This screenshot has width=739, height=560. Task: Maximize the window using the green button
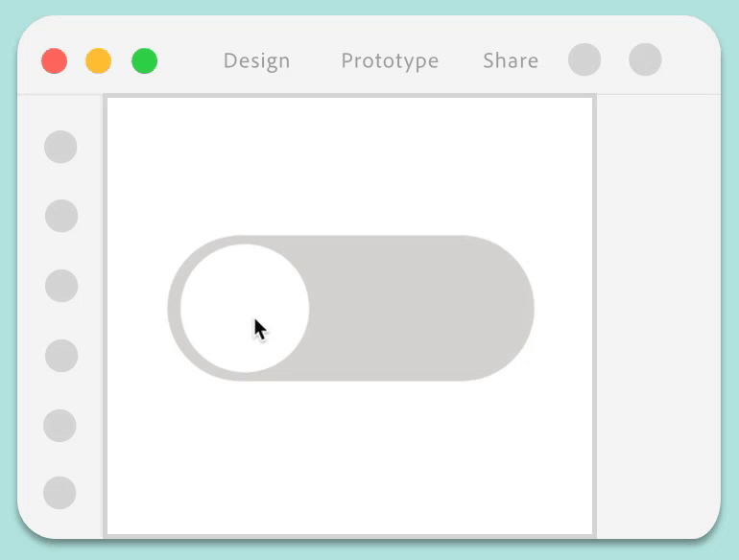pos(145,61)
